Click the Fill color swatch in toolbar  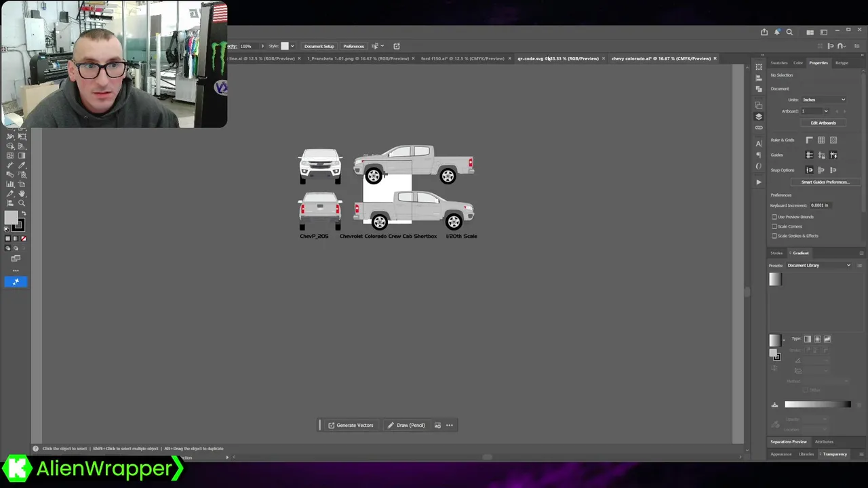point(11,218)
